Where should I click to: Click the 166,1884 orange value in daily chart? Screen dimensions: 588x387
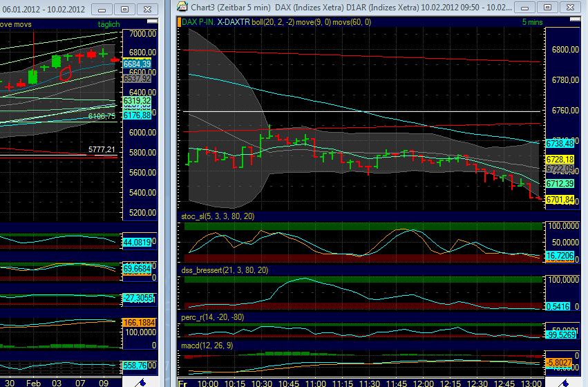click(139, 323)
